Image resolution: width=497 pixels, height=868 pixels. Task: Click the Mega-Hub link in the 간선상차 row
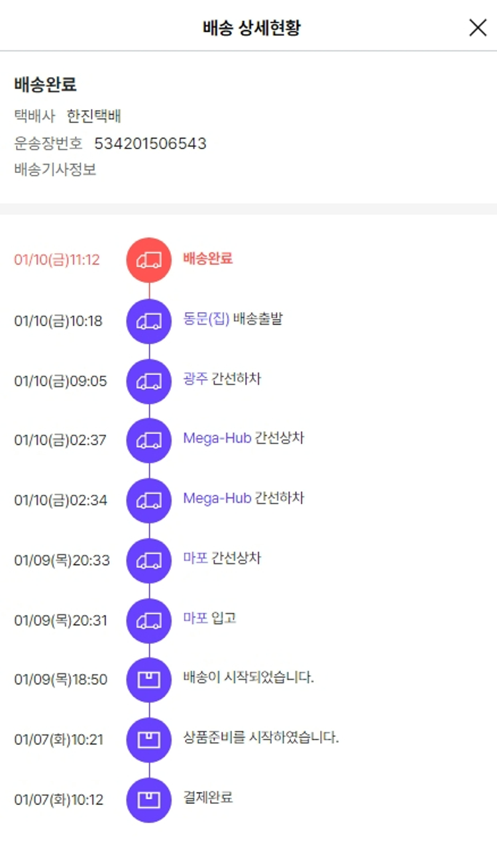point(217,438)
